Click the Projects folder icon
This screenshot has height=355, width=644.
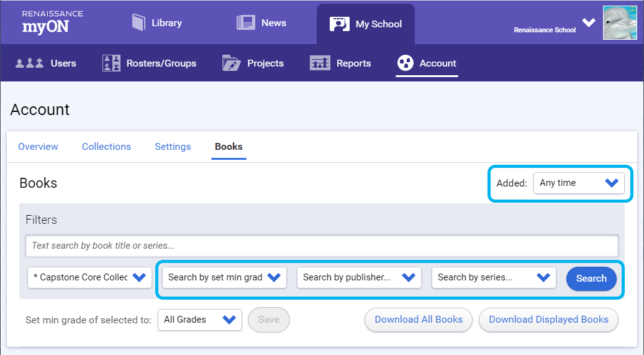(x=231, y=63)
